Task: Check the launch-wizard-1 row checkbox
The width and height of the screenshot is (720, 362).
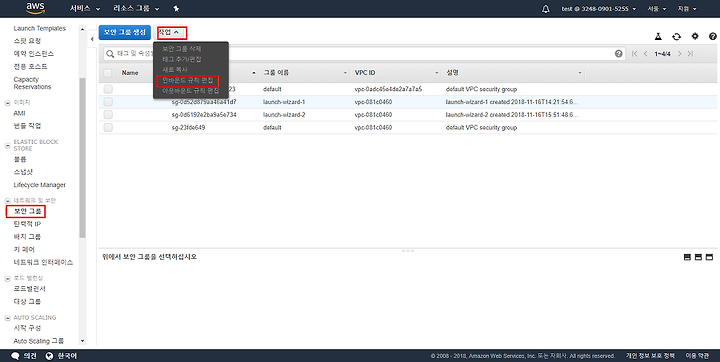Action: (x=107, y=102)
